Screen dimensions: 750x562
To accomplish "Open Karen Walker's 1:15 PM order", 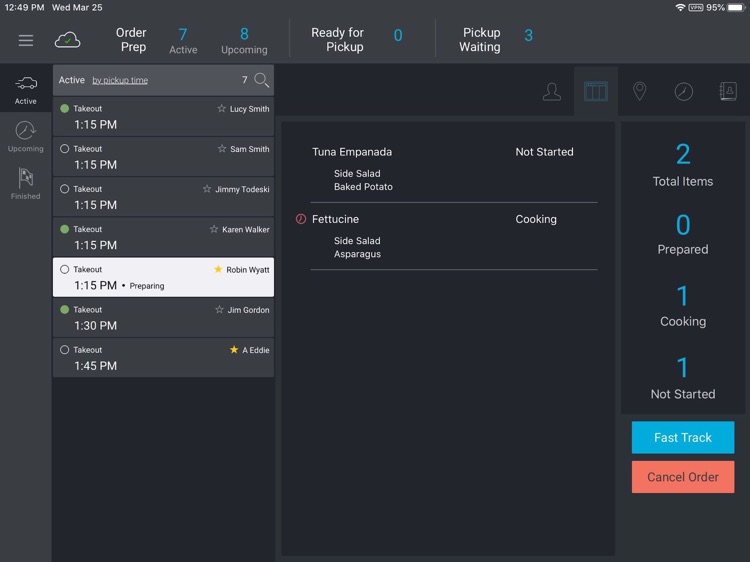I will tap(163, 237).
